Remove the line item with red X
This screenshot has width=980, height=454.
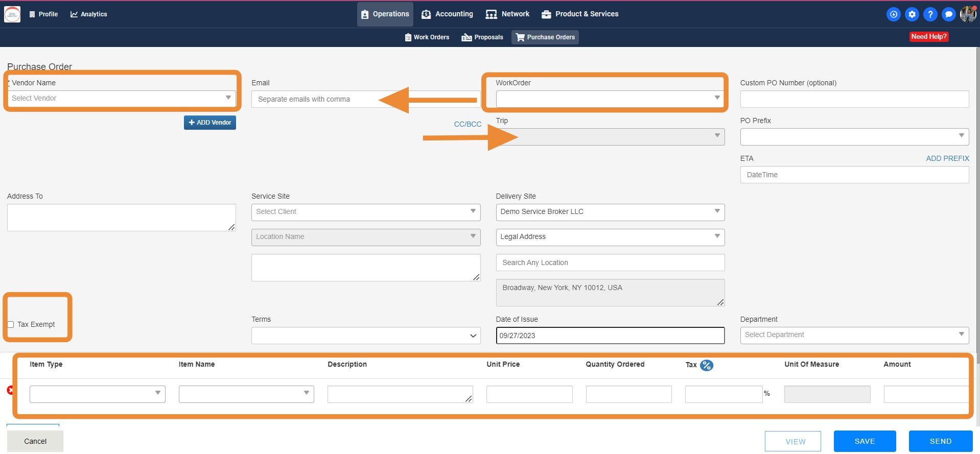click(x=11, y=390)
